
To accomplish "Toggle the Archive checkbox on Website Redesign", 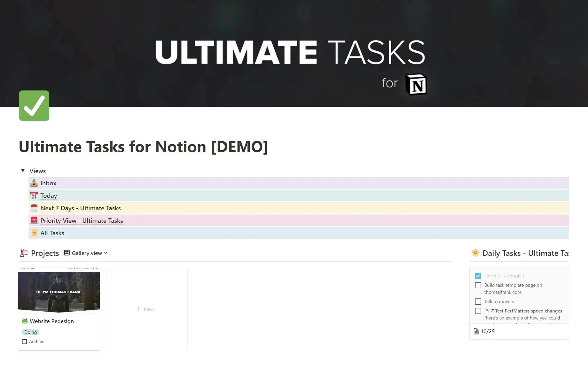I will (24, 341).
